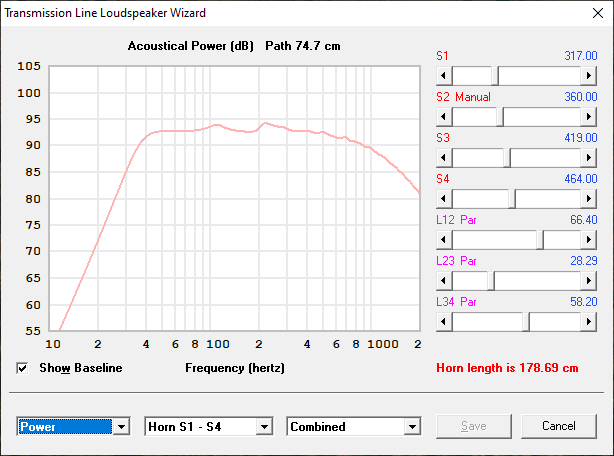The width and height of the screenshot is (614, 456).
Task: Open the Power chart type dropdown
Action: point(121,427)
